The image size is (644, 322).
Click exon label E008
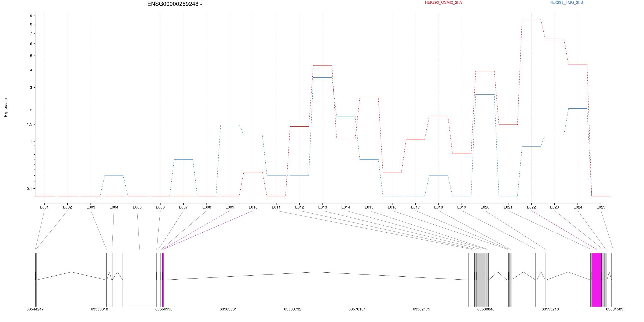(207, 207)
